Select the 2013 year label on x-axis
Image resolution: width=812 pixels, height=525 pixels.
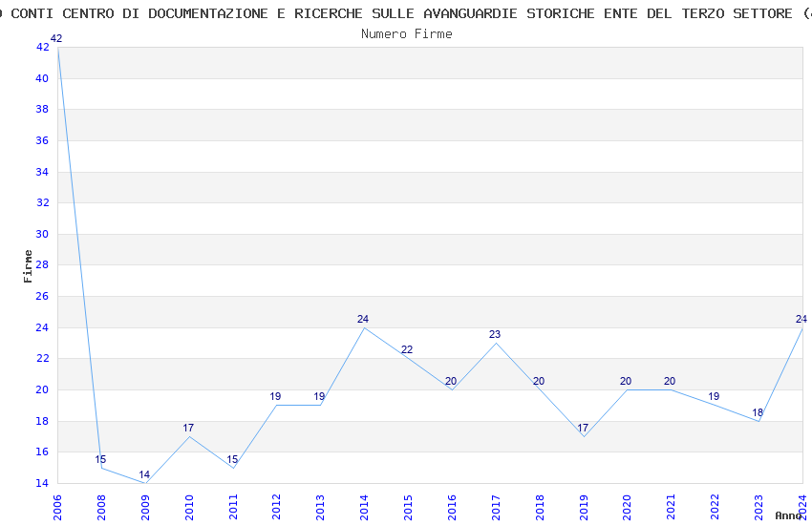[321, 507]
